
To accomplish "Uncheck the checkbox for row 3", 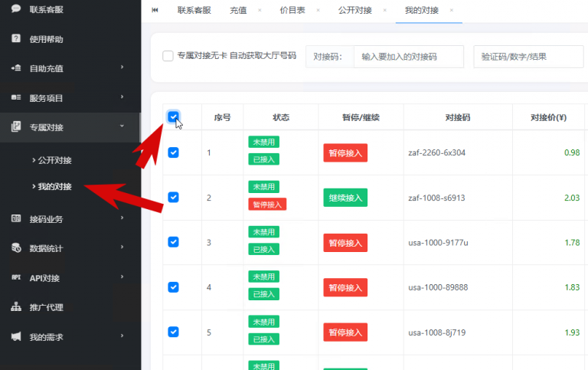I will [173, 242].
